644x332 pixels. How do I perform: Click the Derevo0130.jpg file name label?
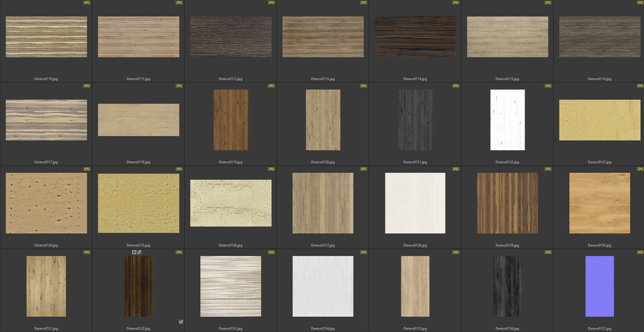[x=599, y=245]
